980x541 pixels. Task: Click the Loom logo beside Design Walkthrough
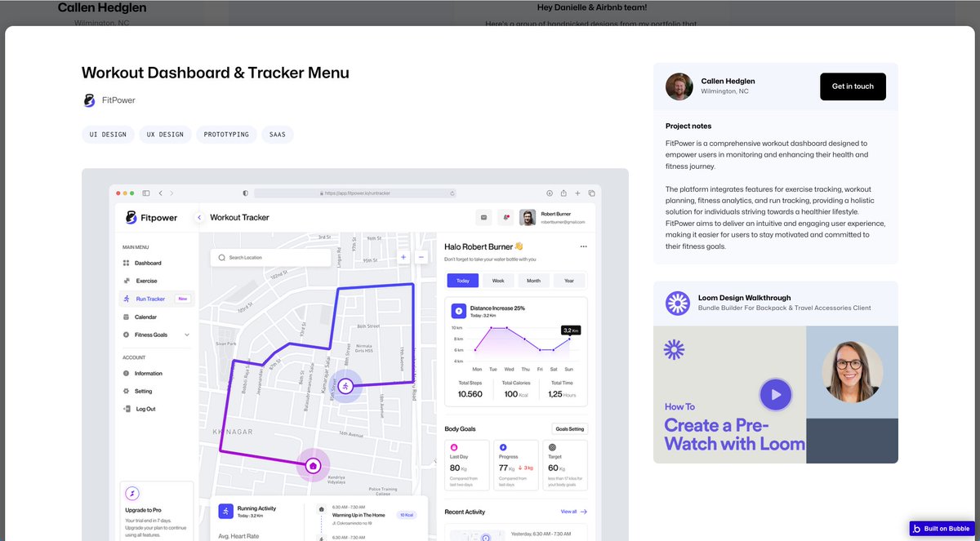click(x=677, y=304)
